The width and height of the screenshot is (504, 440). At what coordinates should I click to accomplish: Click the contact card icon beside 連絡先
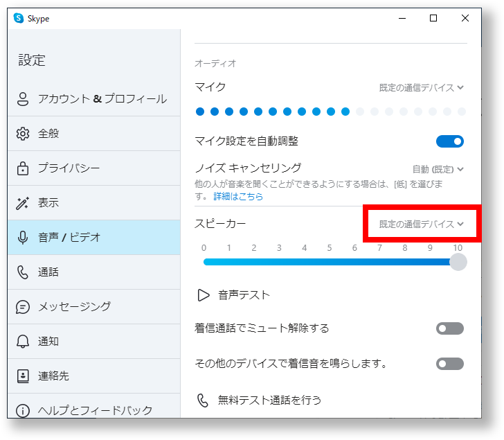[23, 376]
